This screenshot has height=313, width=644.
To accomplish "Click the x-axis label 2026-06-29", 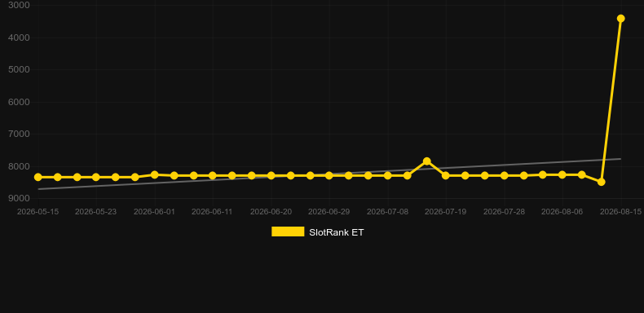I will 329,212.
